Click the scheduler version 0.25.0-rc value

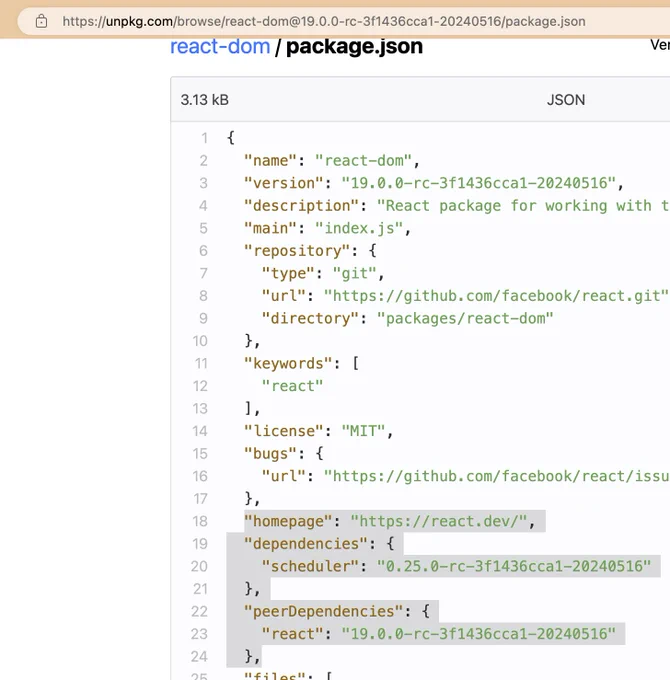[x=514, y=566]
